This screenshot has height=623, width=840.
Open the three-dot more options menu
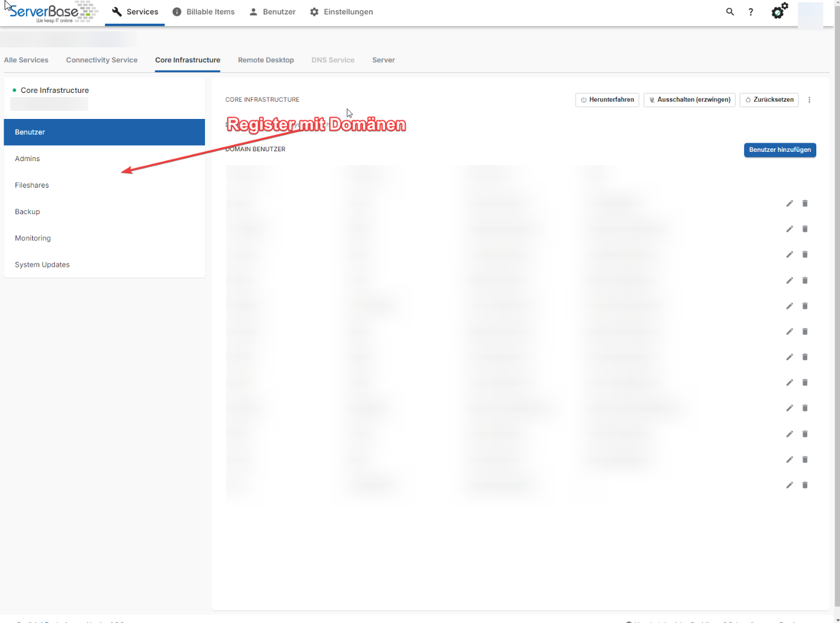(809, 100)
